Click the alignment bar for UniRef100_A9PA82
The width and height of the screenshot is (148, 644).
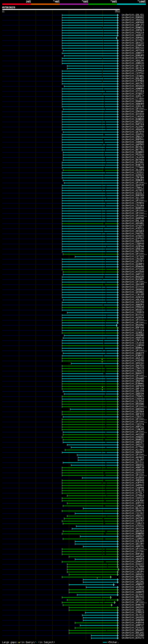point(89,38)
